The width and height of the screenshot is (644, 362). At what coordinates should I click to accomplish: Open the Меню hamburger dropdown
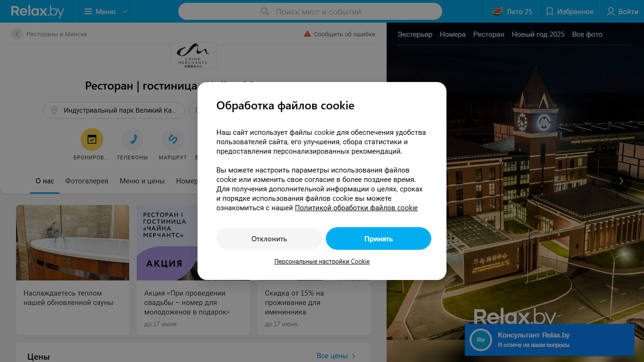pyautogui.click(x=106, y=11)
